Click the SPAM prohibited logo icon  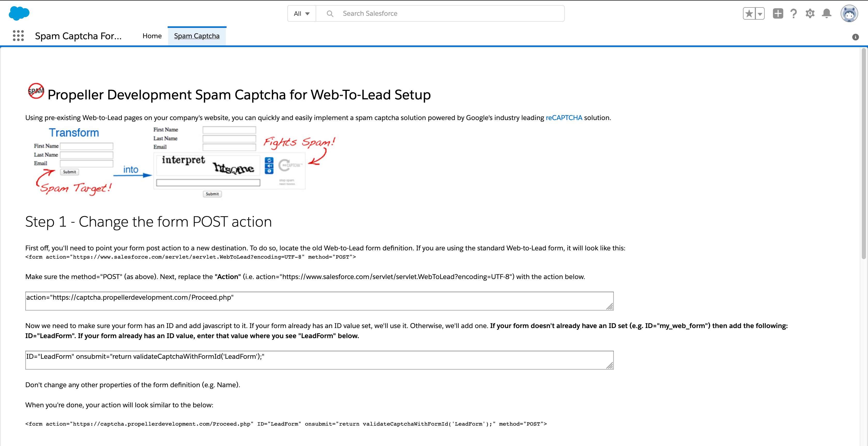tap(36, 91)
